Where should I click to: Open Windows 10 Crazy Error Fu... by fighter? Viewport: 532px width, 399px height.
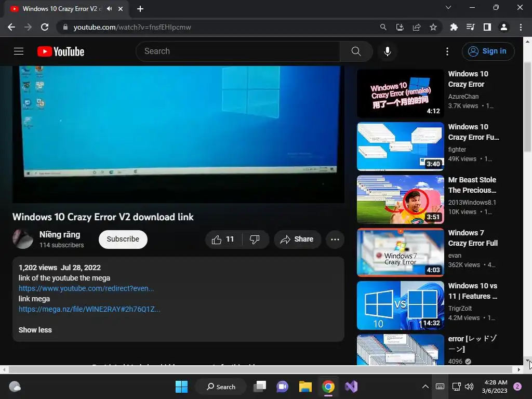point(473,132)
